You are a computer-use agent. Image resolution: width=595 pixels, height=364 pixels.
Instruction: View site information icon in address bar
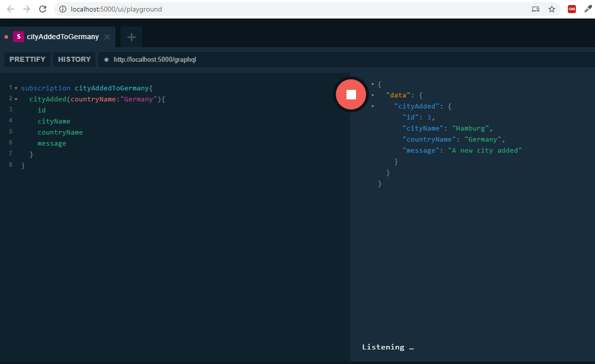(x=63, y=9)
